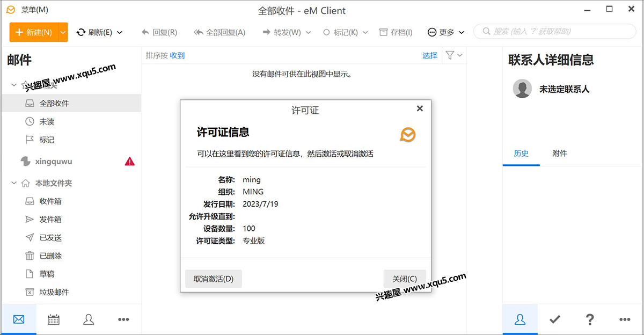The image size is (644, 335).
Task: Click the 回复(R) reply toolbar item
Action: (x=159, y=32)
